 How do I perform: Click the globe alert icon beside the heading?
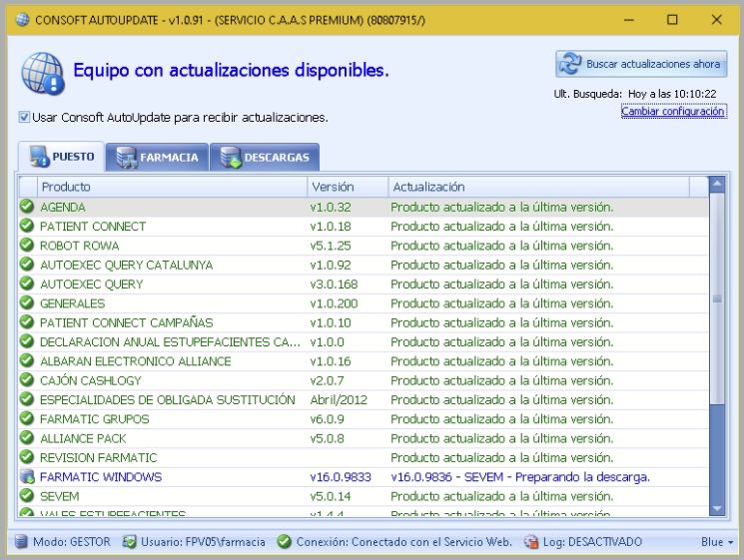click(42, 74)
